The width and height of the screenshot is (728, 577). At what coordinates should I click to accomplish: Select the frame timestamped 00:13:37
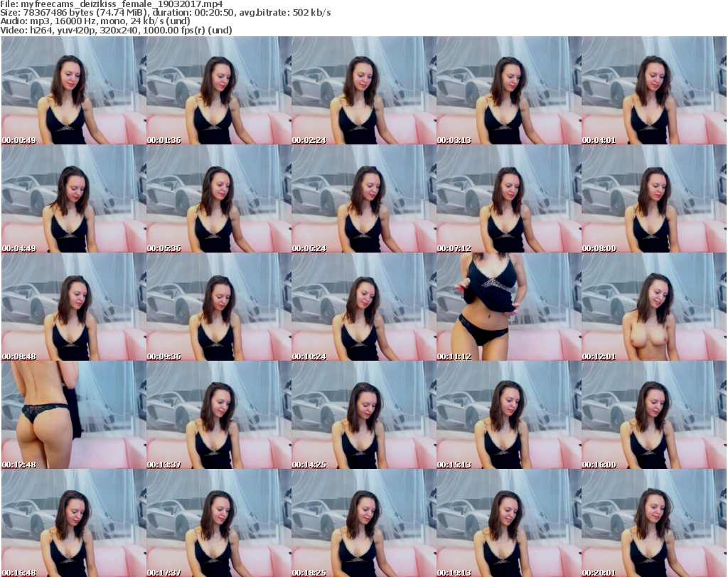pos(219,415)
